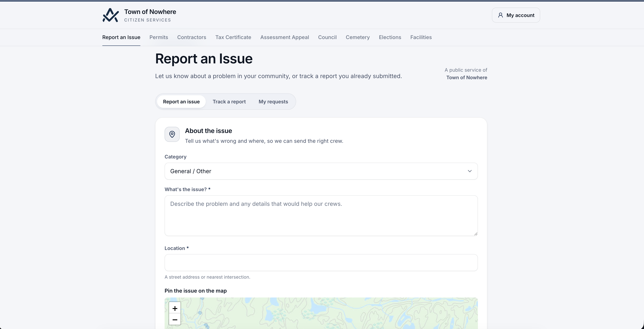The height and width of the screenshot is (329, 644).
Task: Click the 'Pin the issue on the map' label
Action: [196, 291]
